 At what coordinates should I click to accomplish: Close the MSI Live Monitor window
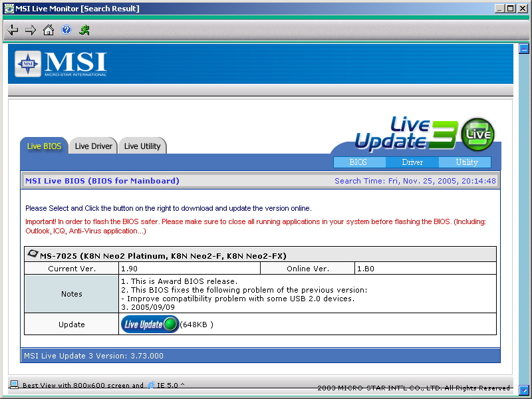[523, 9]
